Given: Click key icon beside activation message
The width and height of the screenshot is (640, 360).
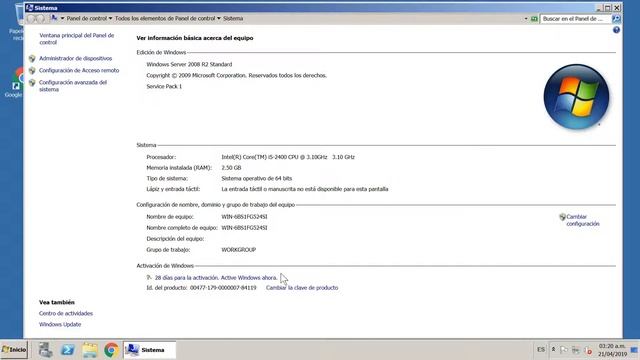Looking at the screenshot, I should (x=149, y=278).
